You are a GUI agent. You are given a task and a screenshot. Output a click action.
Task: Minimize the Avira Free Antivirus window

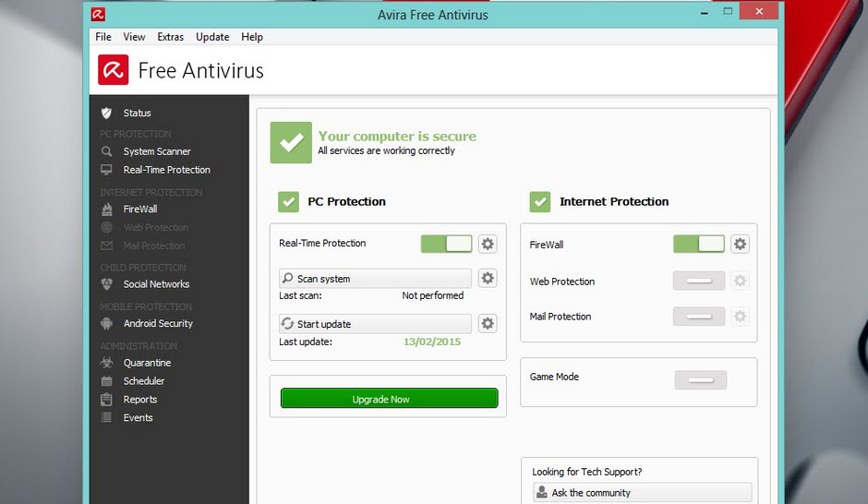(x=705, y=12)
